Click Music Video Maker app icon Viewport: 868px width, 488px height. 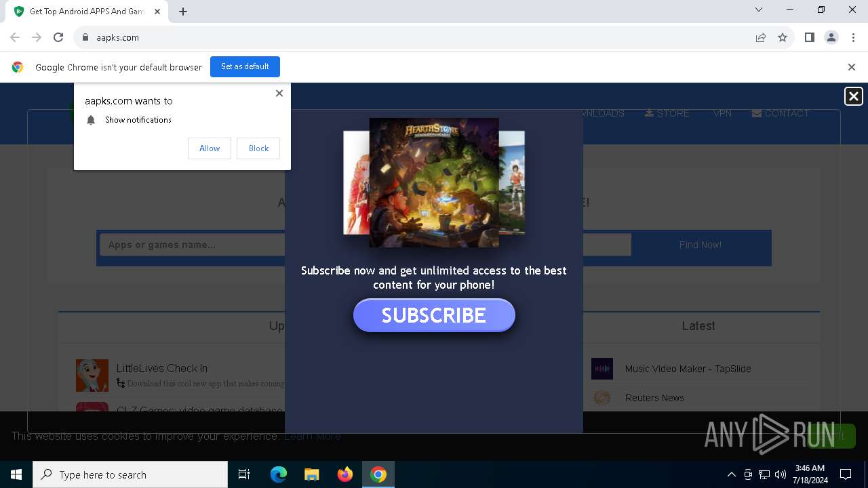pos(602,369)
